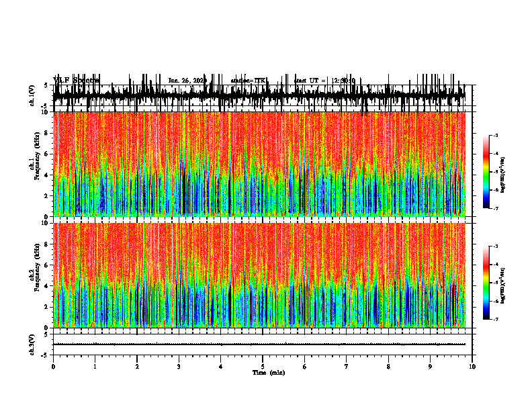Screen dimensions: 532x411
Task: Click the 'VLF Spectra' plot title
Action: pyautogui.click(x=77, y=81)
